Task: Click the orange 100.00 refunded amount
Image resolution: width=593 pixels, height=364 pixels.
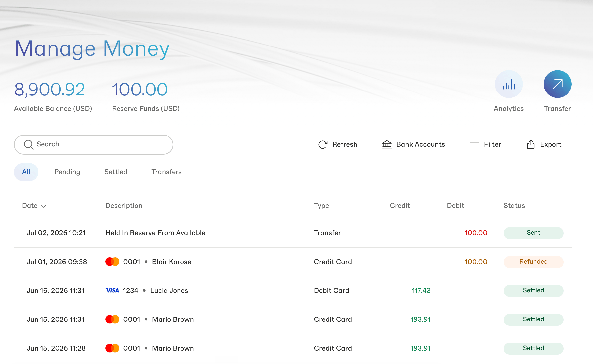Action: pos(476,262)
